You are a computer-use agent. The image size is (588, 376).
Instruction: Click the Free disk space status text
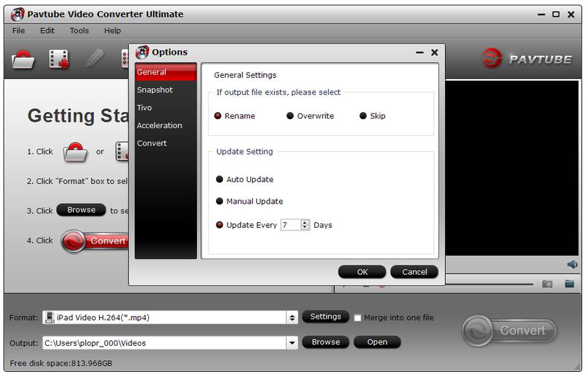click(61, 363)
